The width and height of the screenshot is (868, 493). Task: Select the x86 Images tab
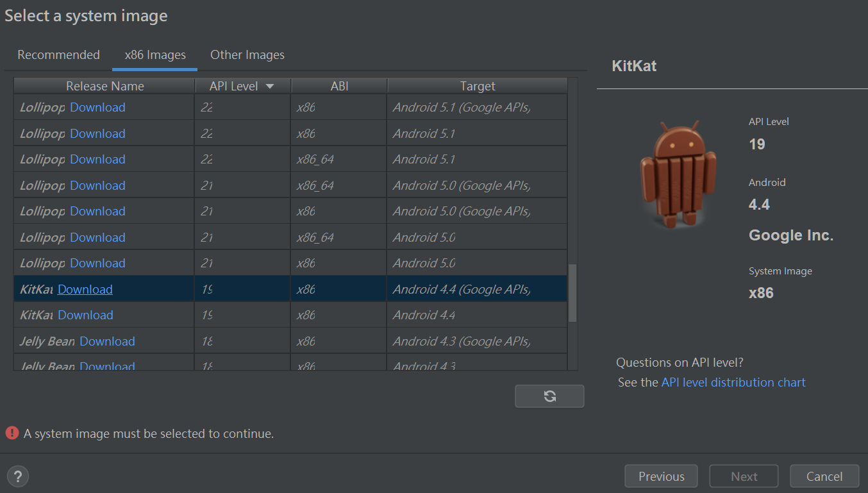(155, 55)
